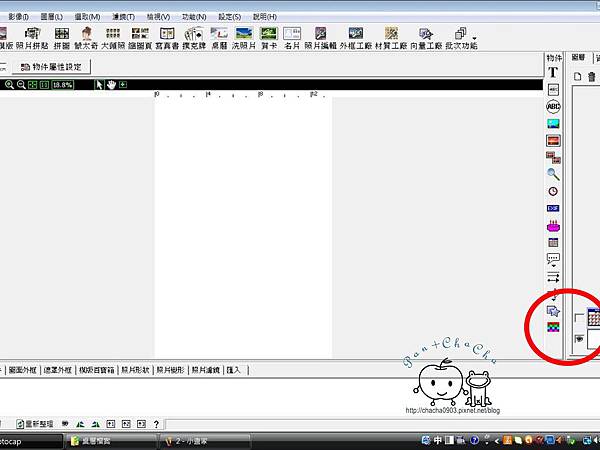Open the 影像(I) menu
The width and height of the screenshot is (600, 450).
point(18,17)
